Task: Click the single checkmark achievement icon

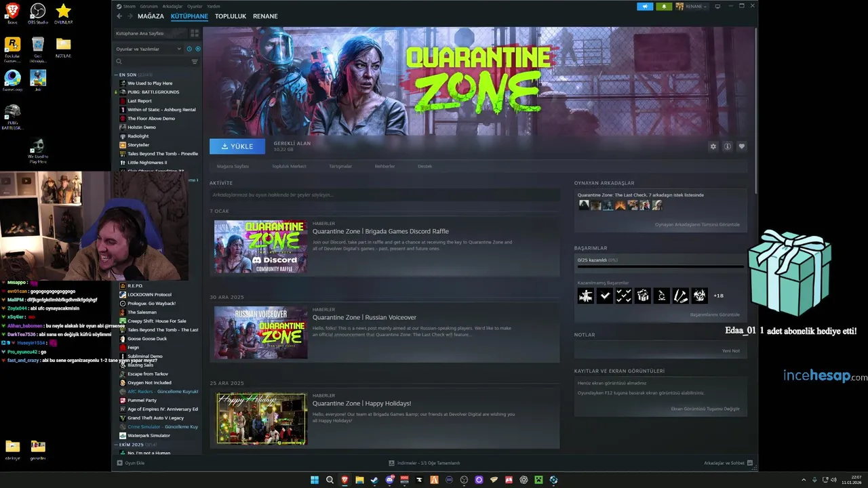Action: tap(604, 296)
